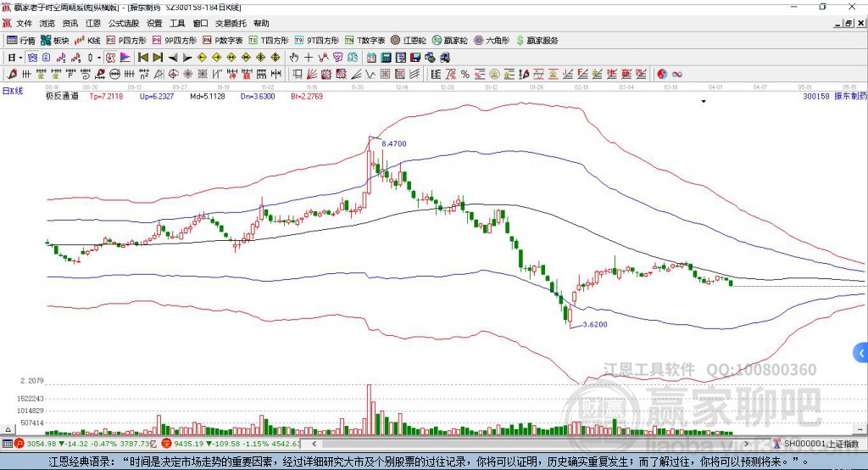
Task: Open the 江恩轮 Gann wheel
Action: (409, 41)
